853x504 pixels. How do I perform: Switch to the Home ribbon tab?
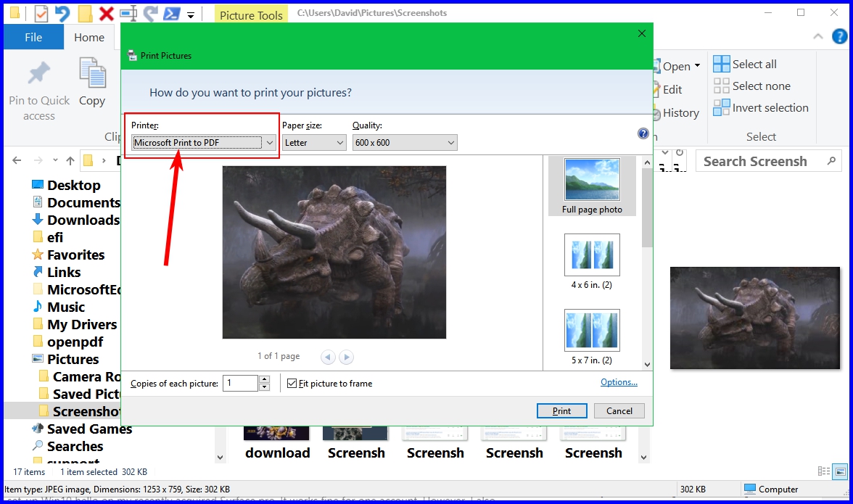pos(89,37)
